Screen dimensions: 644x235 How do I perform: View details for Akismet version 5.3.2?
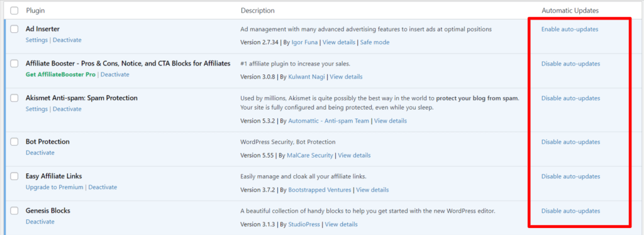(x=391, y=121)
